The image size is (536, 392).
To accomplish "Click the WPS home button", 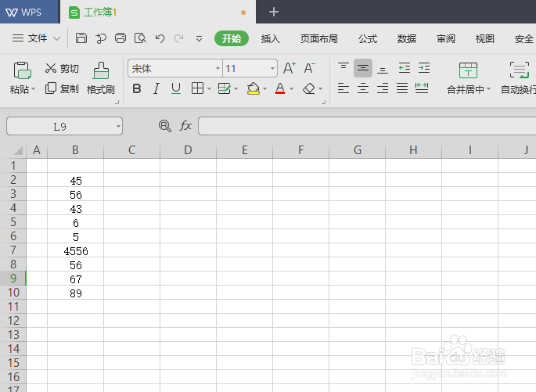I will (29, 12).
